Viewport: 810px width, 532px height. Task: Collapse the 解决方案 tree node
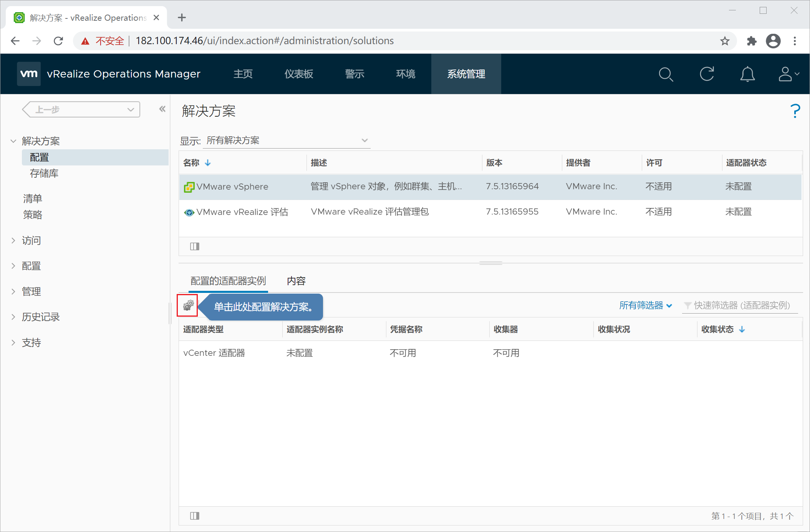tap(13, 141)
